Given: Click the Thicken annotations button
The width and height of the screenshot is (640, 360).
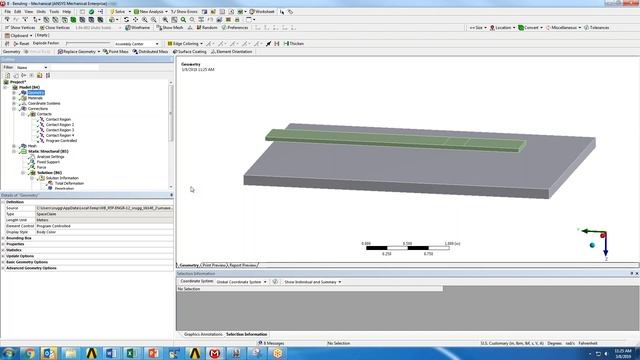Looking at the screenshot, I should point(293,43).
